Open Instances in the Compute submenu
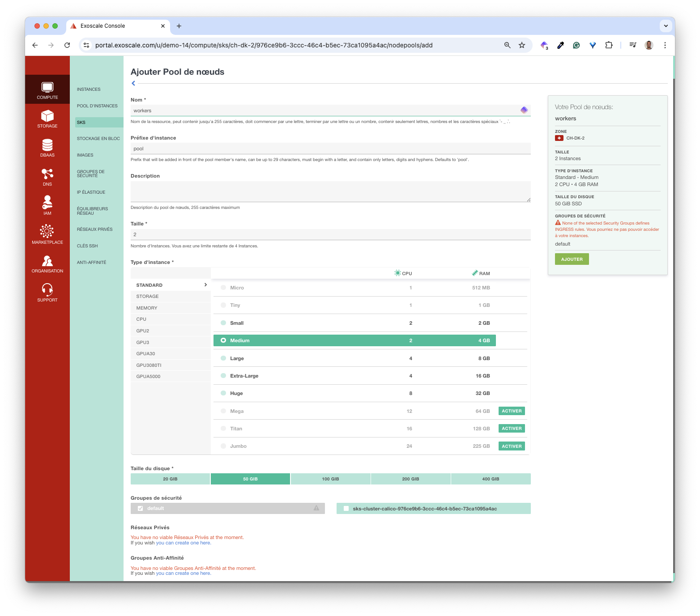Viewport: 700px width, 616px height. (89, 89)
